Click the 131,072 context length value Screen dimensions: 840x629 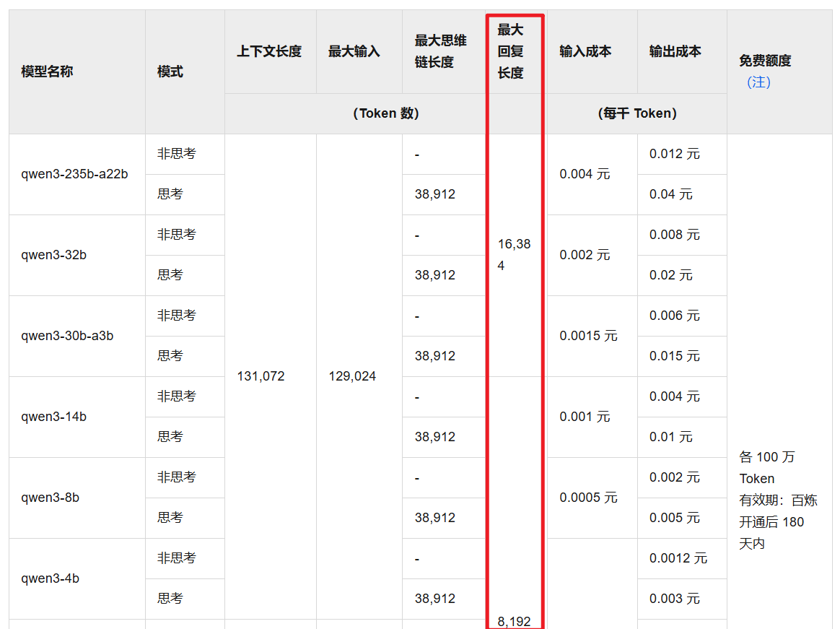(261, 376)
